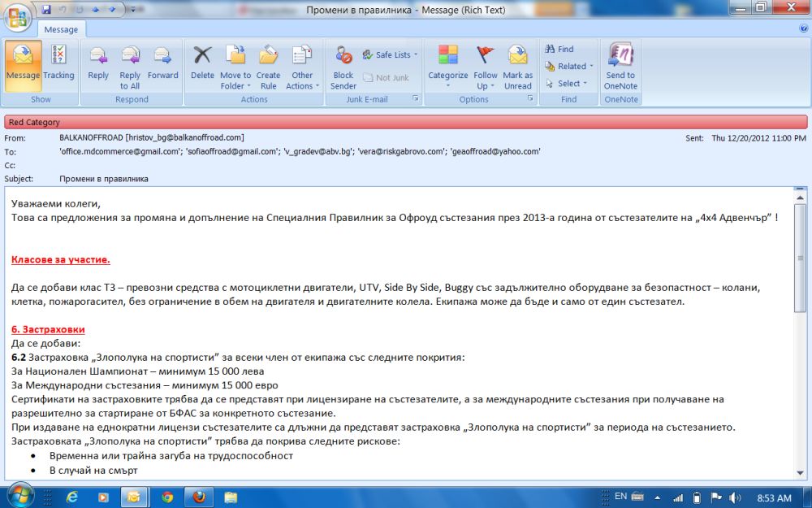Click Block Sender
812x508 pixels.
pos(343,67)
